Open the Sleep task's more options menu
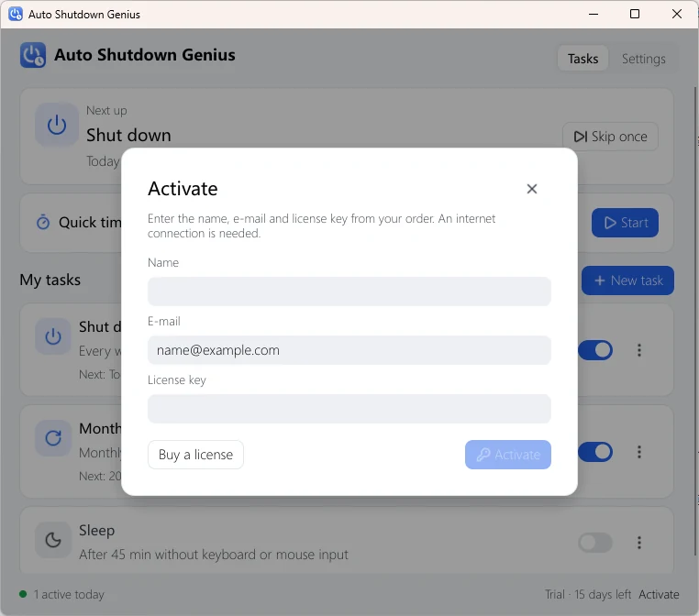This screenshot has width=699, height=616. [639, 543]
